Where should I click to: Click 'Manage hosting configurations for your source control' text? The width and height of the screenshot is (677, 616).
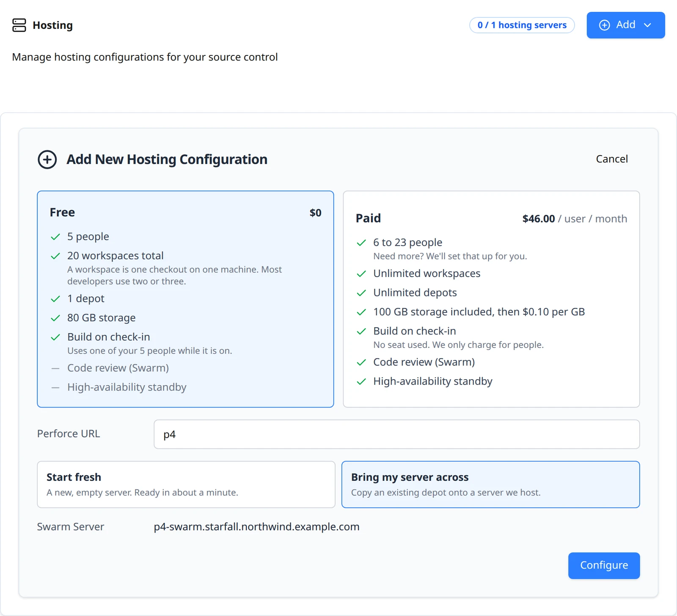point(145,57)
